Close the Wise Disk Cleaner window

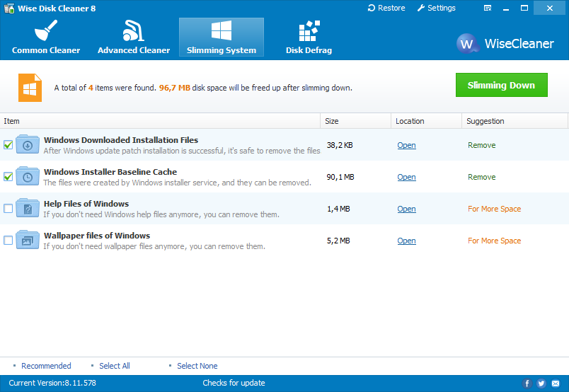tap(549, 8)
